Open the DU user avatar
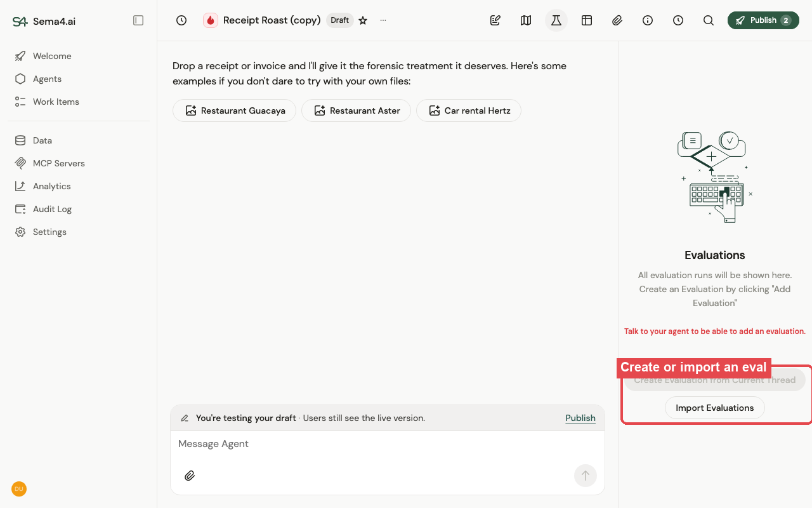812x508 pixels. 19,489
